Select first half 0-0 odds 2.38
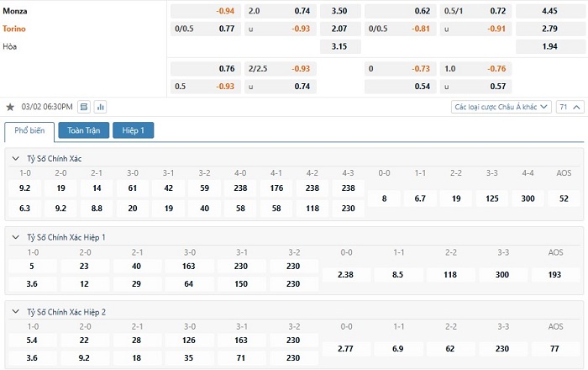588x370 pixels. (x=345, y=274)
